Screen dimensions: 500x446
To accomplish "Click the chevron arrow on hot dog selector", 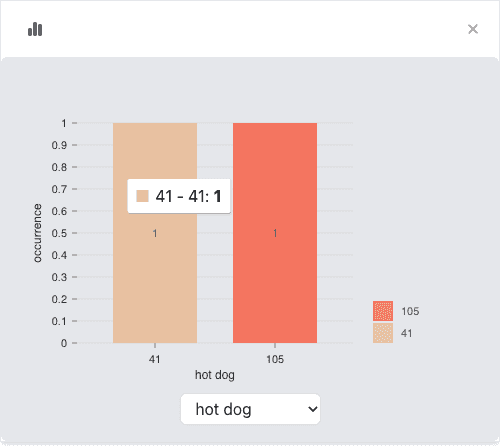I will 312,409.
